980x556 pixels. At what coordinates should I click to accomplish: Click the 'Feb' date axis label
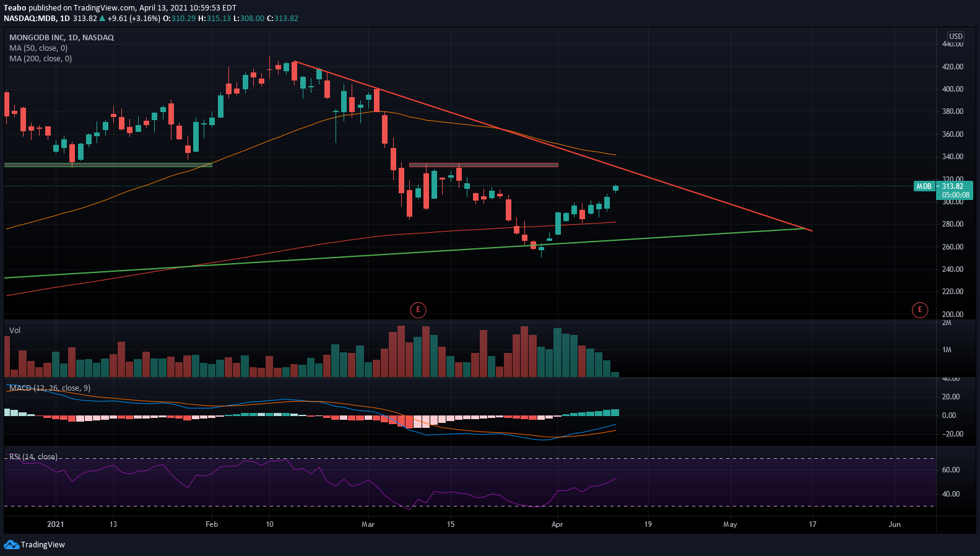[x=212, y=524]
